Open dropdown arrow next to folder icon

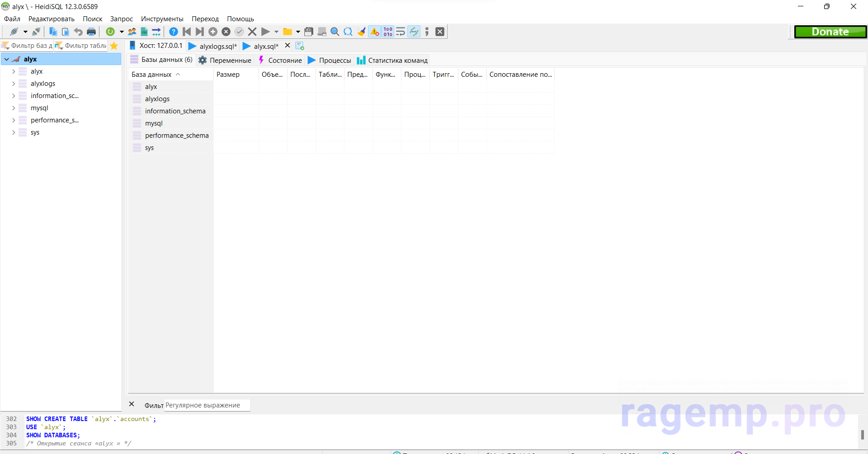point(298,32)
